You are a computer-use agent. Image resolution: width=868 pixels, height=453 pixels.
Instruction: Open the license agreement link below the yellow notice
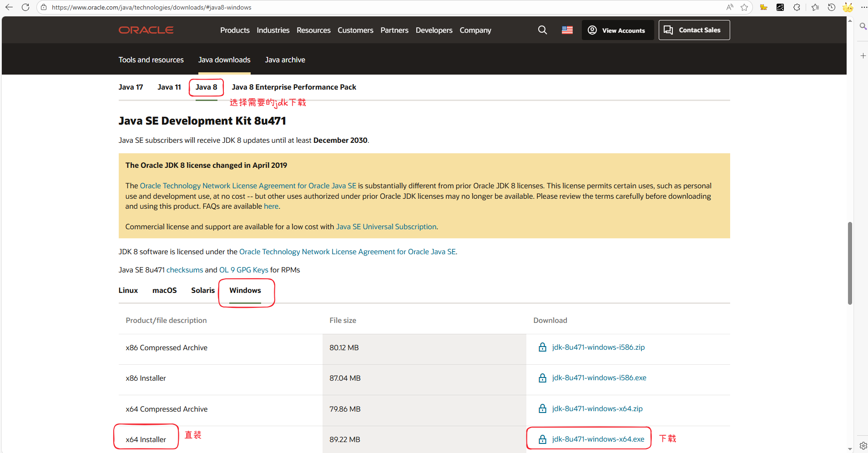click(348, 252)
